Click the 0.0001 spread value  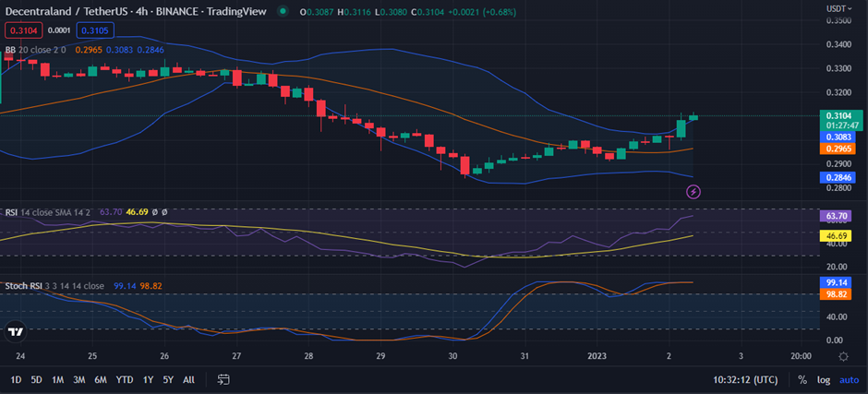(59, 31)
